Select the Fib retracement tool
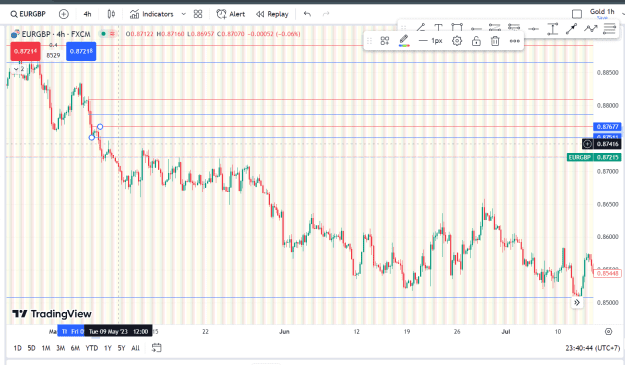This screenshot has width=625, height=365. click(609, 29)
